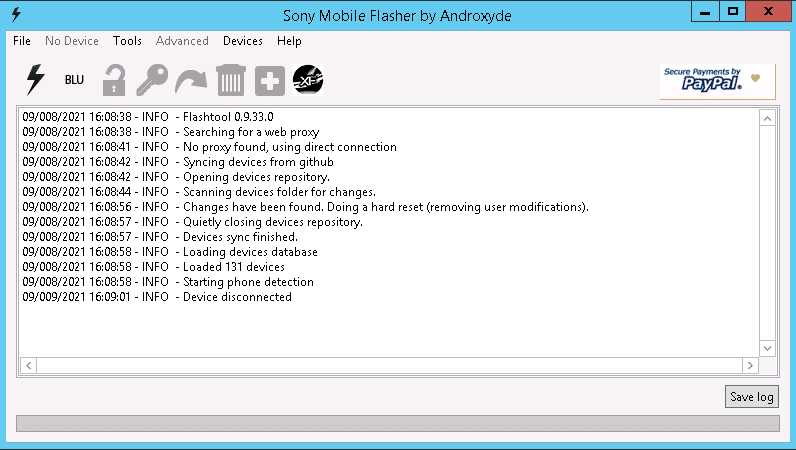Open the XF Xperifirm downloader icon
Image resolution: width=796 pixels, height=450 pixels.
(308, 80)
